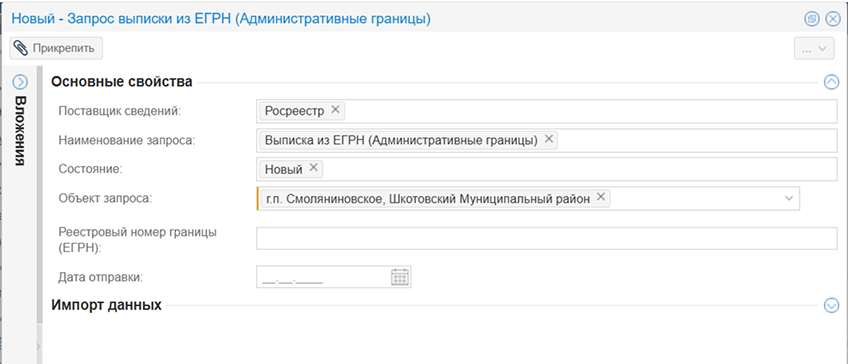Remove the г.п. Смоляниновское object tag
848x364 pixels.
(600, 197)
